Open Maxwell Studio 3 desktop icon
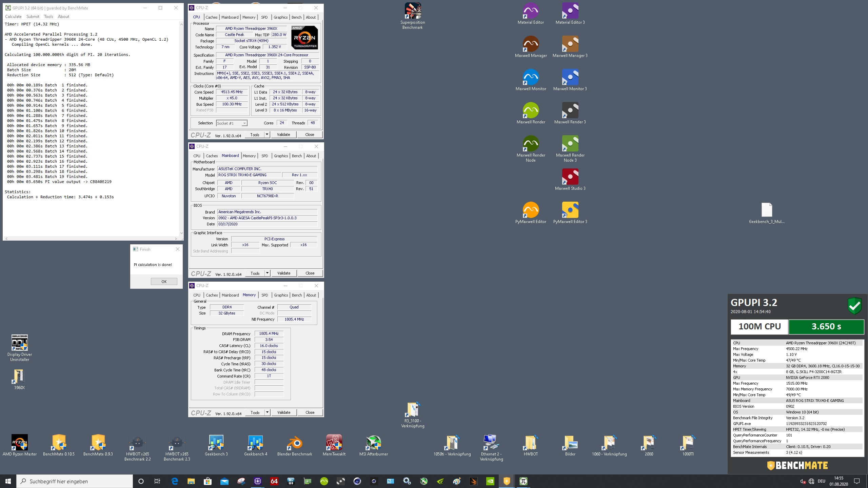This screenshot has width=868, height=488. [570, 180]
